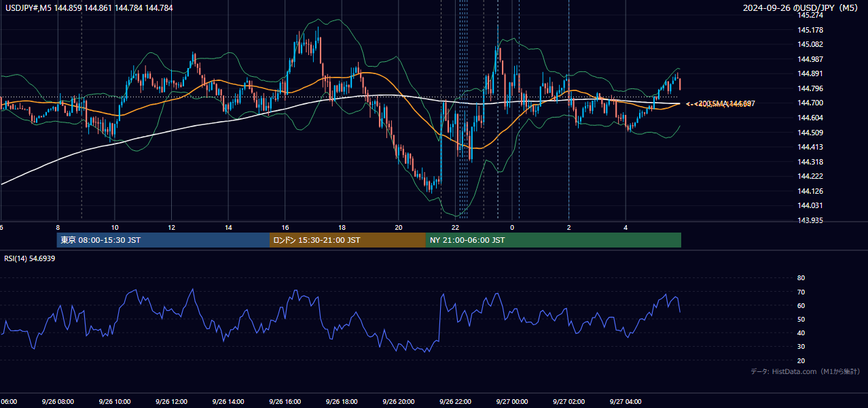Click the 9/26 22:00 date axis label
The width and height of the screenshot is (868, 408).
point(455,402)
